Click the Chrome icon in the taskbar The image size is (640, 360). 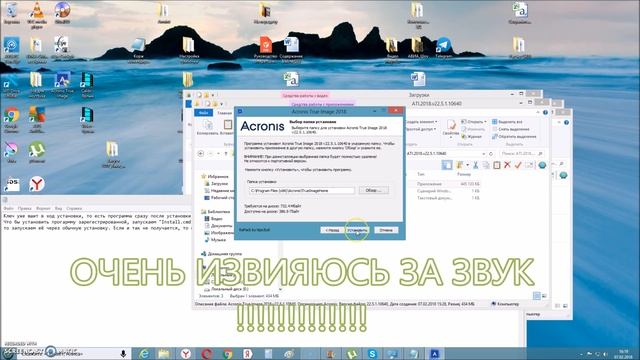pyautogui.click(x=227, y=353)
